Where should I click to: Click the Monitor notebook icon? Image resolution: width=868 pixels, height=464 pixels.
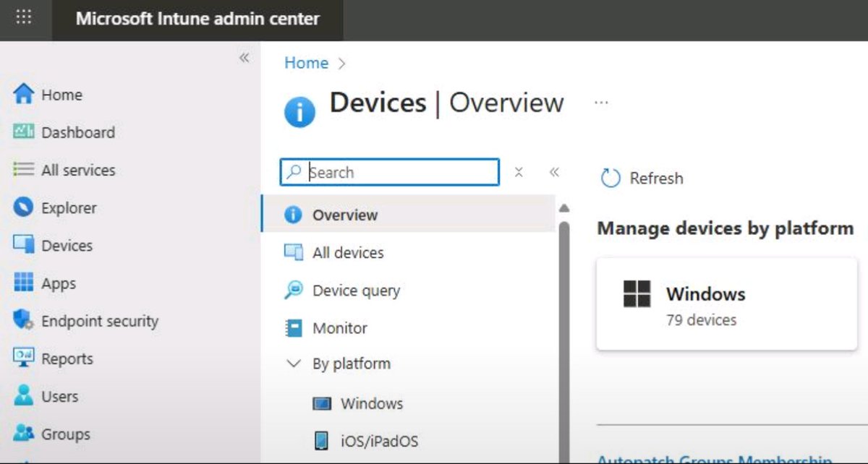click(x=293, y=328)
